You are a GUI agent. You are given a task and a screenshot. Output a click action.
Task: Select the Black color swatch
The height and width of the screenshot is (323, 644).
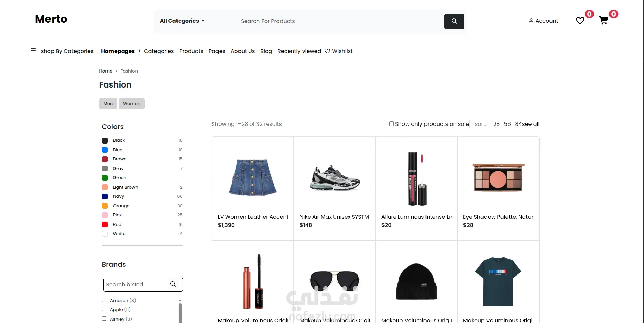point(105,140)
